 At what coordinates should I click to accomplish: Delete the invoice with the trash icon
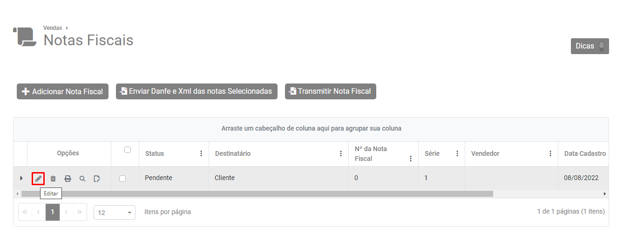point(53,179)
